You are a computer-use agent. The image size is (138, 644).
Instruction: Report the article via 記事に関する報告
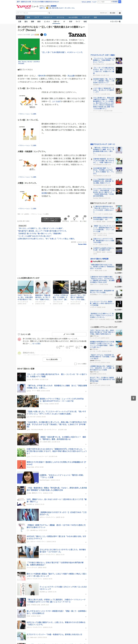24,221
